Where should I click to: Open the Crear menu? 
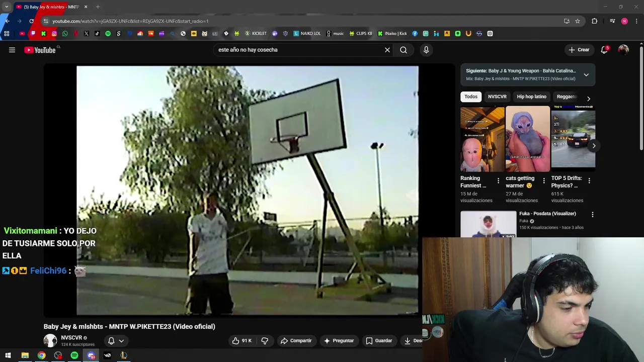(x=579, y=50)
